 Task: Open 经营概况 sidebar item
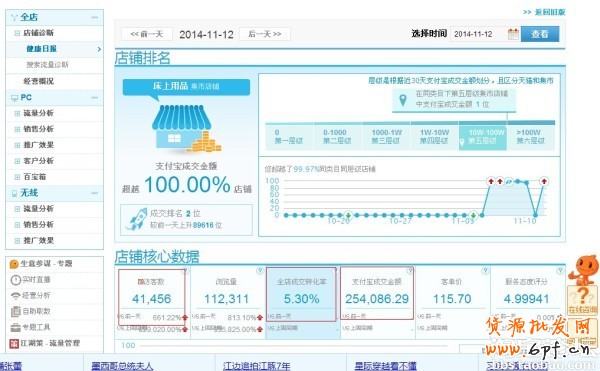(x=55, y=81)
